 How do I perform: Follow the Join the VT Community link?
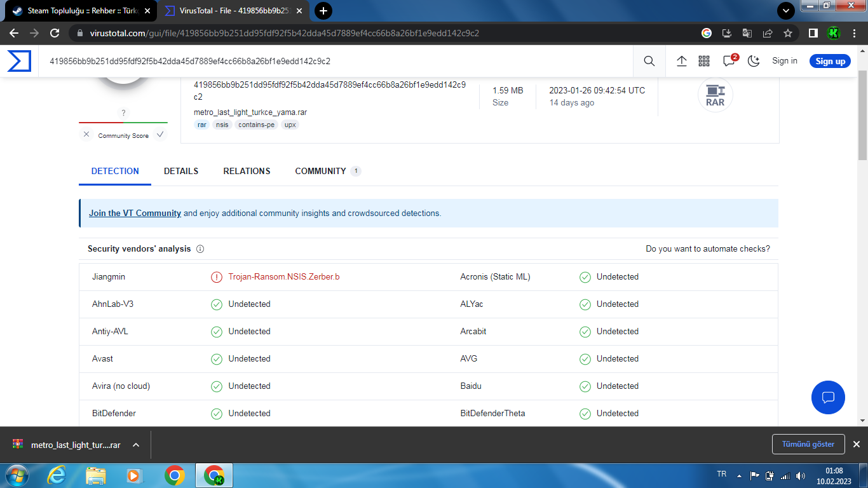[x=135, y=213]
